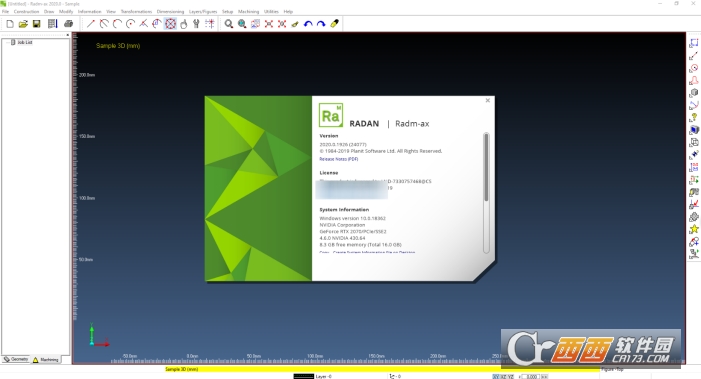Click the New file icon
This screenshot has height=379, width=701.
pos(10,24)
